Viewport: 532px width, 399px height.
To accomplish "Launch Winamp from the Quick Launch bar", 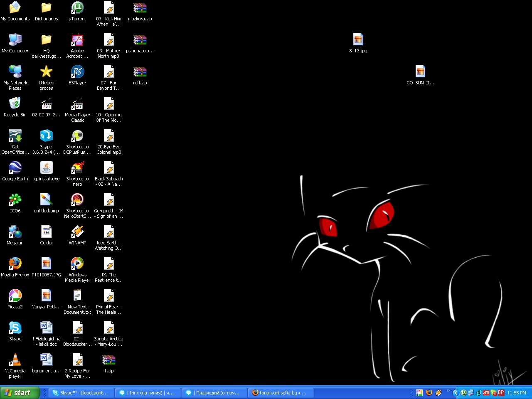I will tap(438, 393).
